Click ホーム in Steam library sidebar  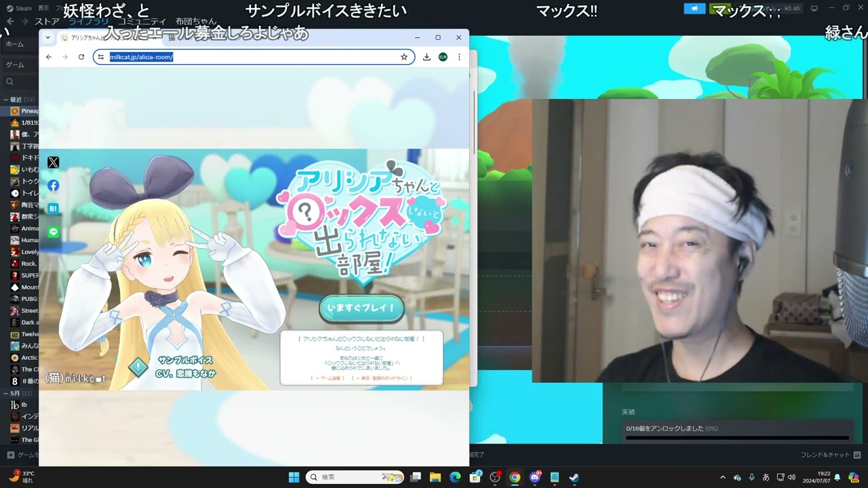click(x=19, y=44)
